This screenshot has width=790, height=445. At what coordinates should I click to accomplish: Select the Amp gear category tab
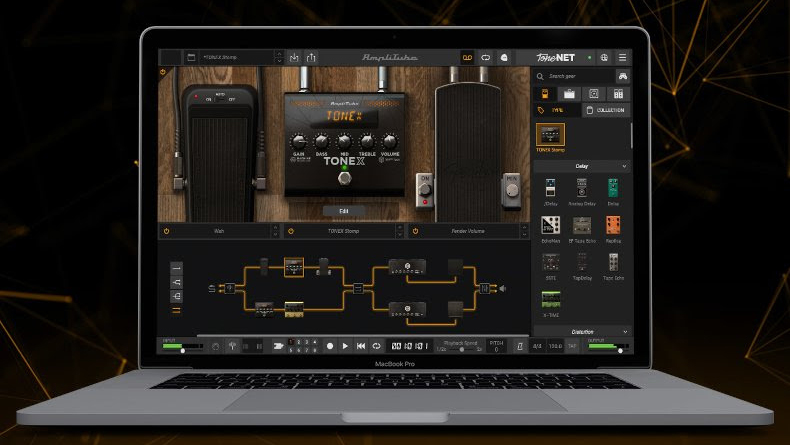coord(569,94)
